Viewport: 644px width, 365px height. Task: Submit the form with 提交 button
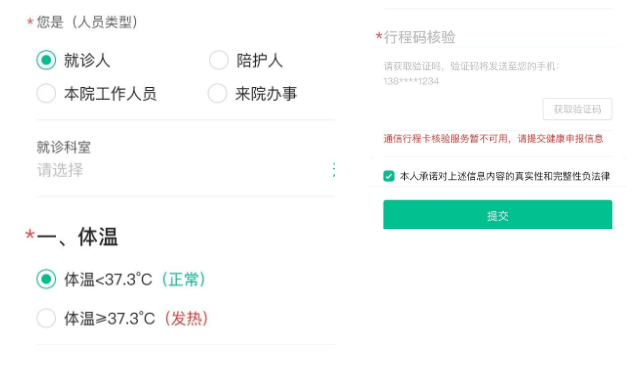click(497, 215)
